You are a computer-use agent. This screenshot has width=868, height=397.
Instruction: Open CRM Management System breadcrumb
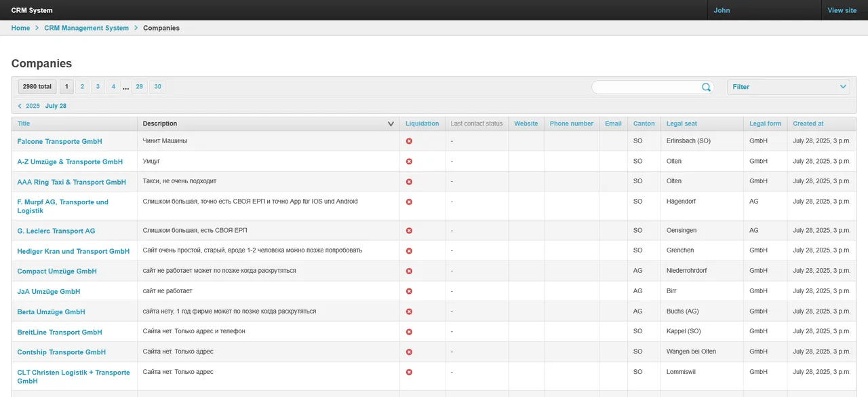click(86, 28)
